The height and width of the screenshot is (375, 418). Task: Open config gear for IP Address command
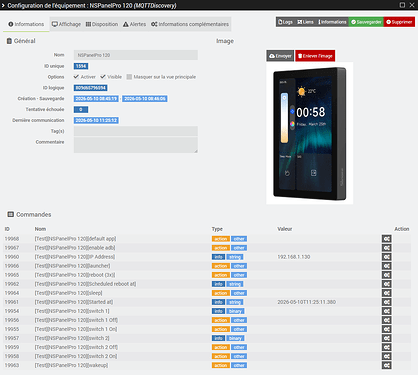(x=386, y=257)
